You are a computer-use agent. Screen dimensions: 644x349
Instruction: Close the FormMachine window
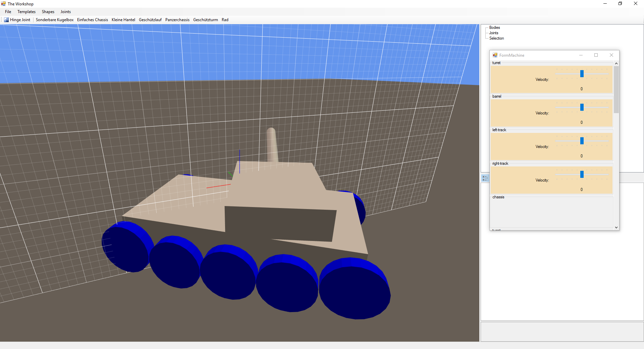[611, 55]
